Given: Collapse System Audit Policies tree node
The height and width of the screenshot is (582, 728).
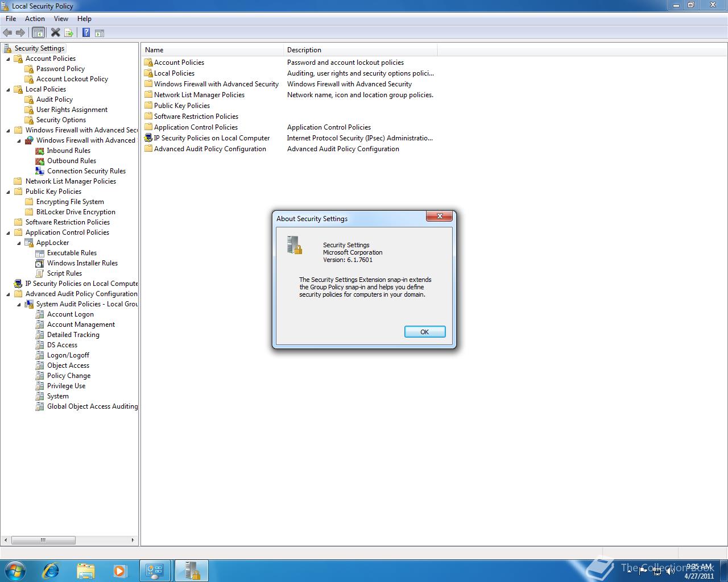Looking at the screenshot, I should (19, 305).
